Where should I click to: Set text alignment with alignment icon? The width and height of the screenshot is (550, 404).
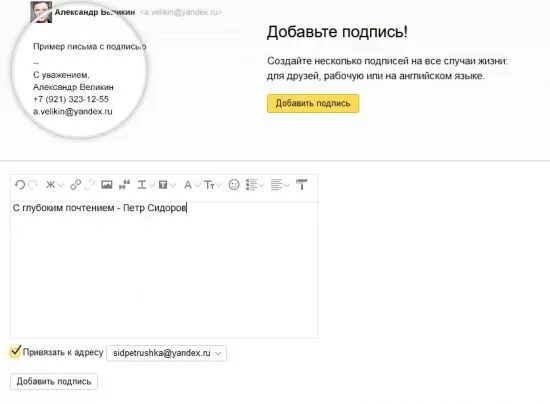[x=276, y=184]
